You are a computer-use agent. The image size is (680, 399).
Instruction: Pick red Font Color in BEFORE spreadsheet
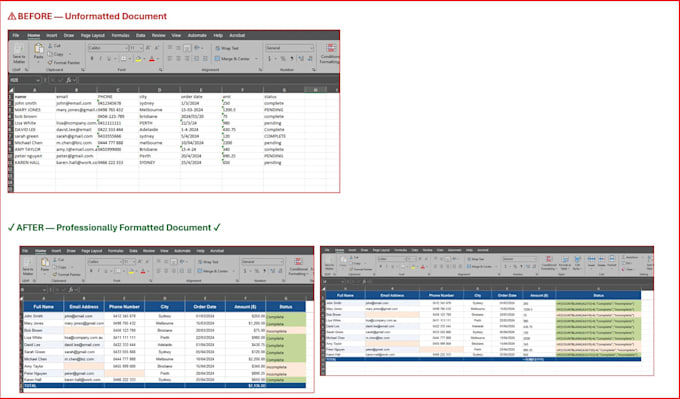point(152,59)
